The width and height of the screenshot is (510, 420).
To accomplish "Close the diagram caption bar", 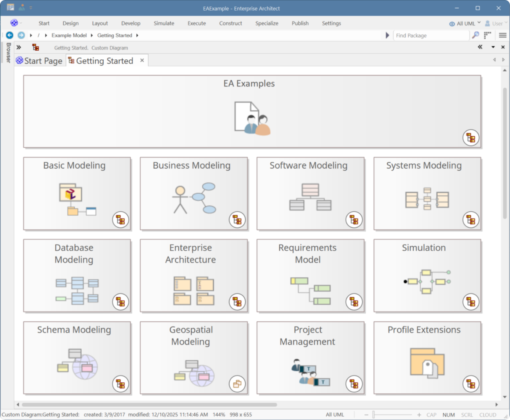I will click(503, 47).
